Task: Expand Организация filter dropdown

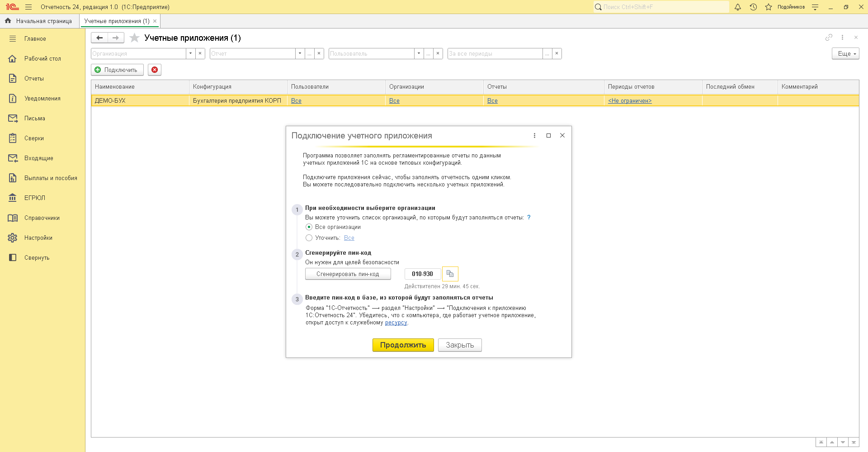Action: pos(191,53)
